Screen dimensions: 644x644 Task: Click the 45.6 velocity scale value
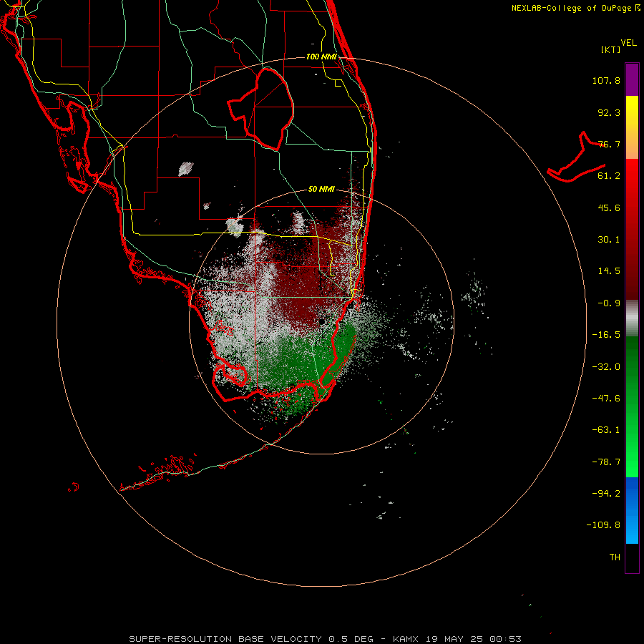pos(609,208)
